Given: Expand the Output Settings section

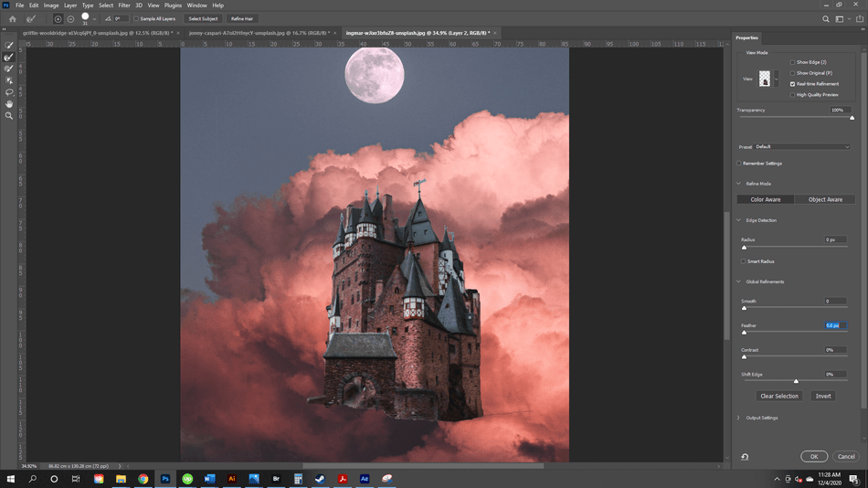Looking at the screenshot, I should (x=738, y=418).
